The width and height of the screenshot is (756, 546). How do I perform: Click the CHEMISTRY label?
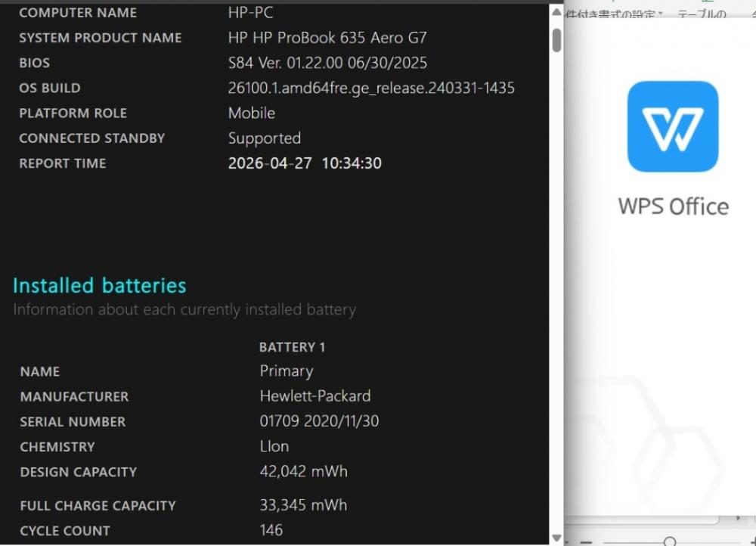pyautogui.click(x=57, y=447)
